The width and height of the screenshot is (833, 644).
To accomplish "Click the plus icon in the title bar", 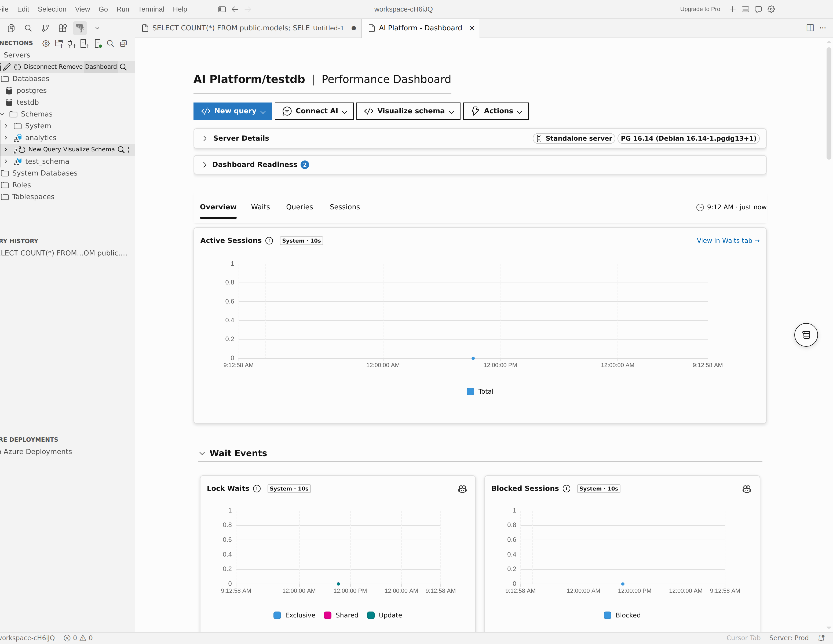I will (x=732, y=9).
